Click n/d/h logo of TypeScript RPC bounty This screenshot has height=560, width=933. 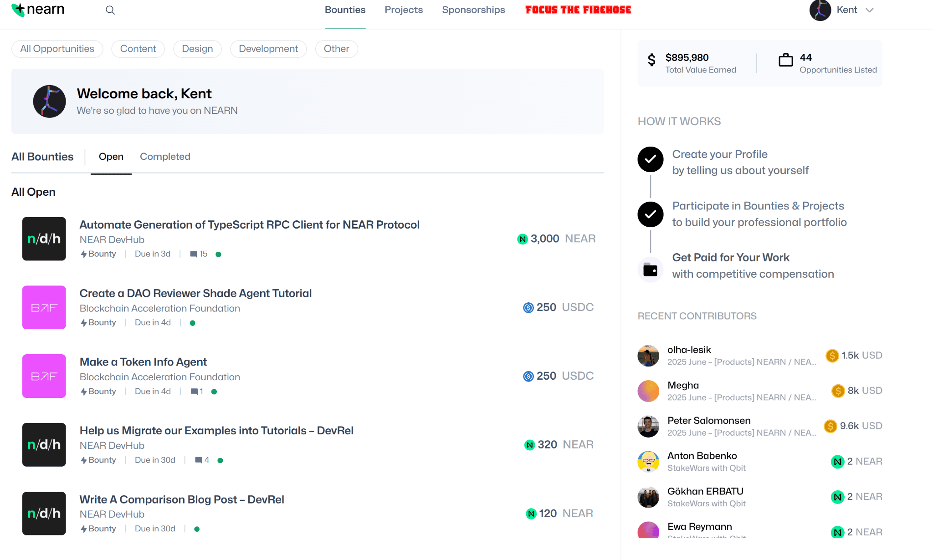[x=44, y=239]
